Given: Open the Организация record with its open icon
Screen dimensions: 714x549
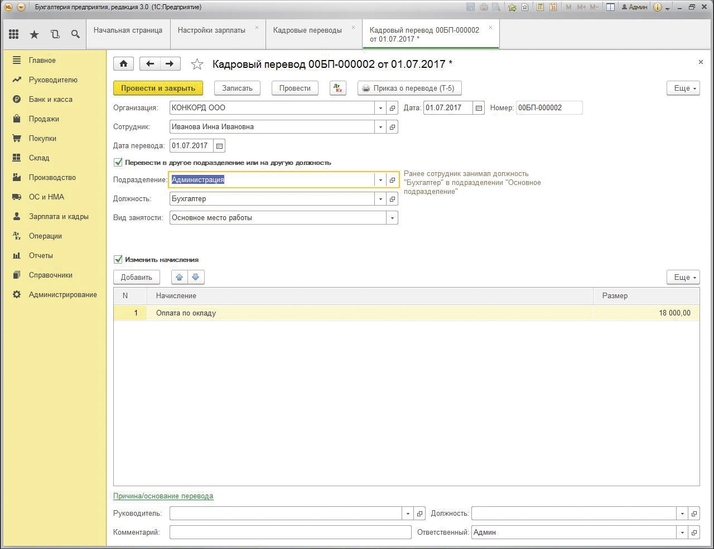Looking at the screenshot, I should pyautogui.click(x=393, y=108).
